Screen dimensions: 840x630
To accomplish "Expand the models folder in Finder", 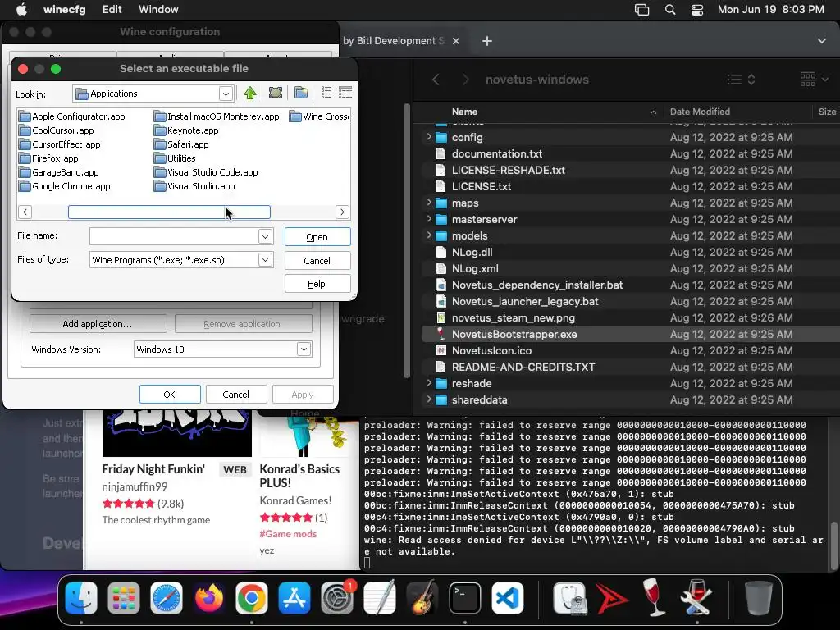I will coord(428,235).
